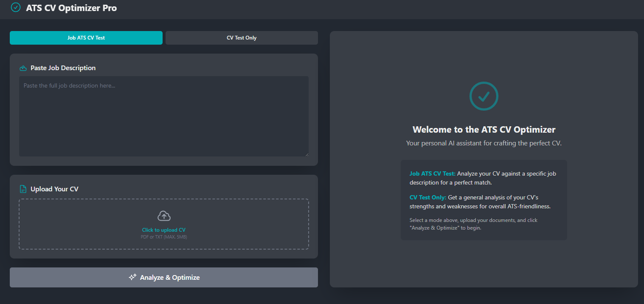Switch to the CV Test Only tab
Image resolution: width=644 pixels, height=304 pixels.
pos(242,38)
